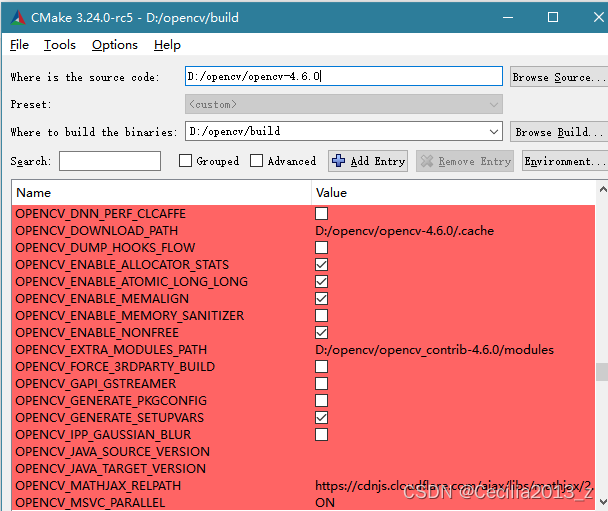Image resolution: width=608 pixels, height=511 pixels.
Task: Check OPENCV_GAPI_GSTREAMER checkbox
Action: click(x=321, y=384)
